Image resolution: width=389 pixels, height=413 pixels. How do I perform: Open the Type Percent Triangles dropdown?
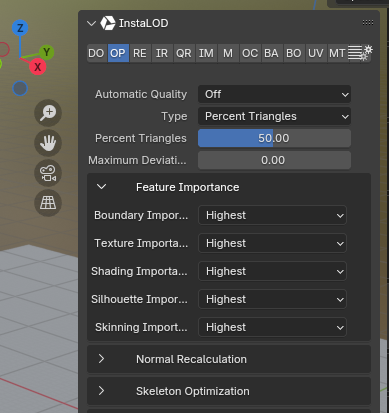click(274, 116)
